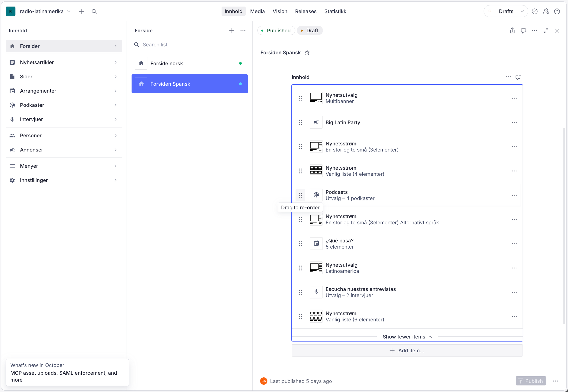The height and width of the screenshot is (392, 568).
Task: Open the Drafts perspective dropdown
Action: [506, 11]
